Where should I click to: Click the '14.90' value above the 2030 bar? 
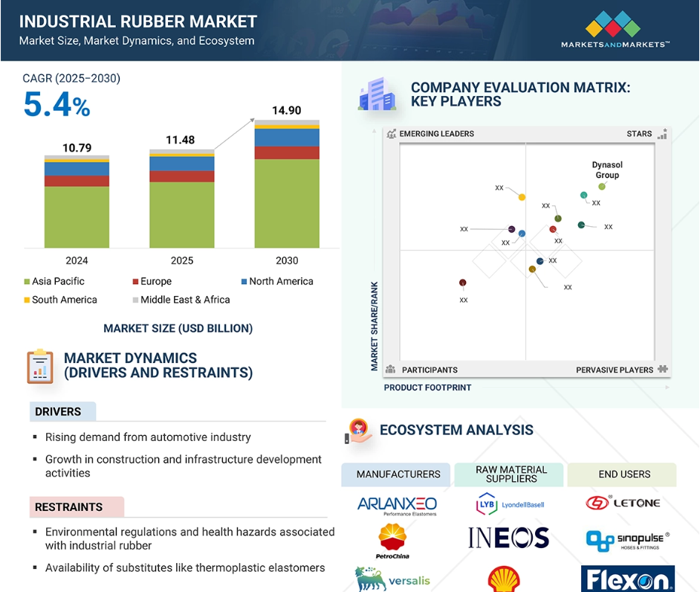click(287, 110)
